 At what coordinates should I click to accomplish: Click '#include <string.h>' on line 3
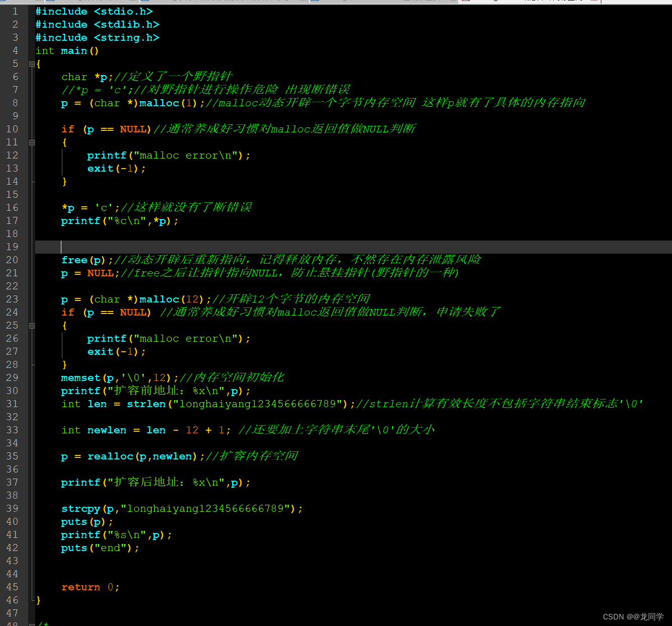coord(98,37)
